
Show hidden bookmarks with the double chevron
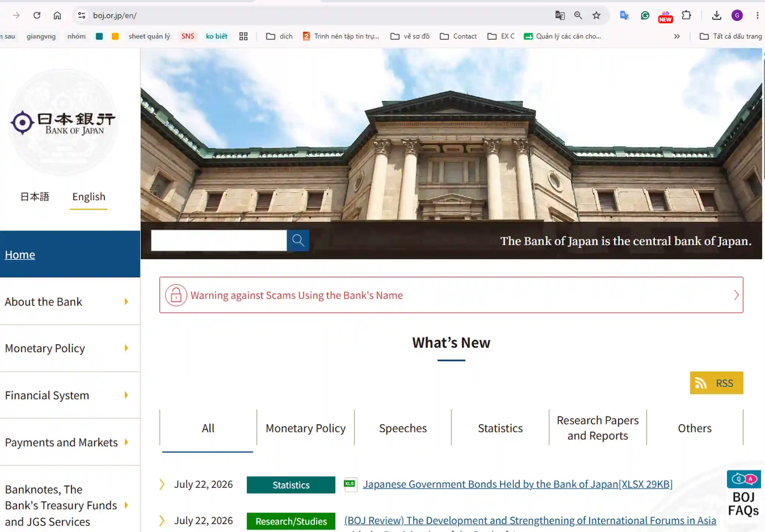coord(676,36)
